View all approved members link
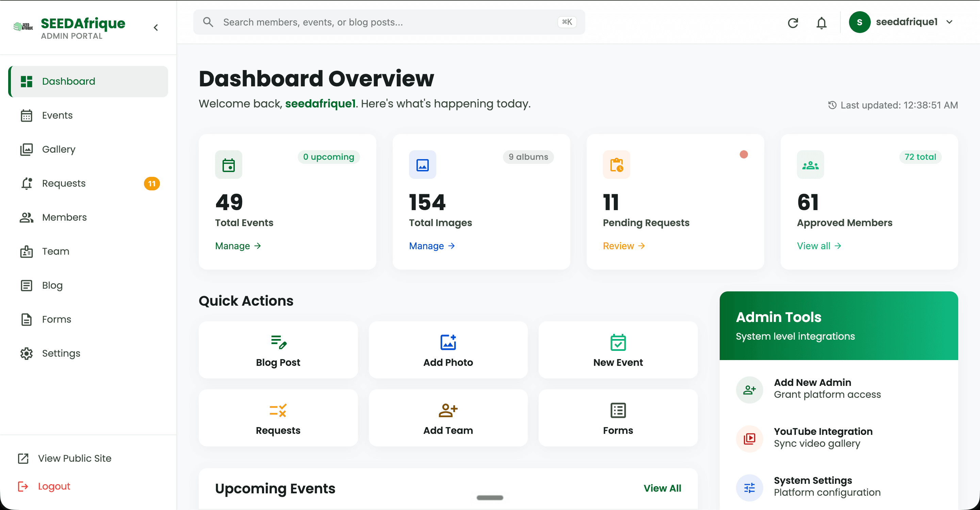This screenshot has width=980, height=510. [x=819, y=246]
